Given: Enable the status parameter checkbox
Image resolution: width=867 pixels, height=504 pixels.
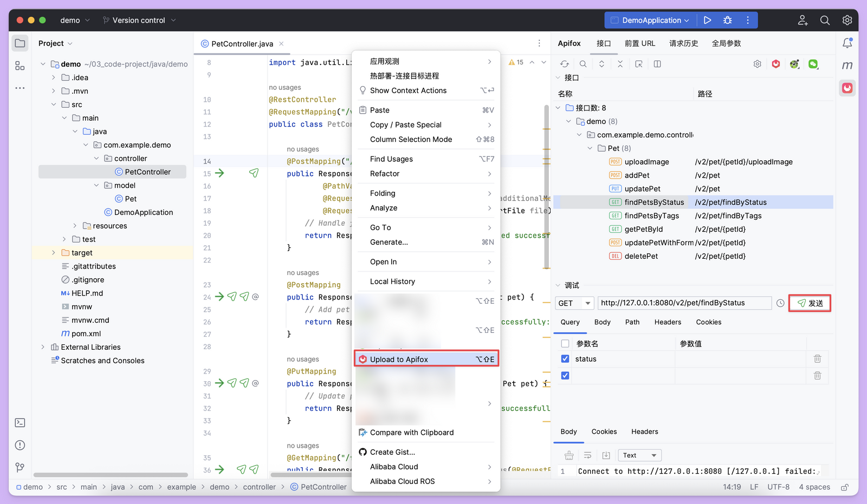Looking at the screenshot, I should click(x=565, y=358).
